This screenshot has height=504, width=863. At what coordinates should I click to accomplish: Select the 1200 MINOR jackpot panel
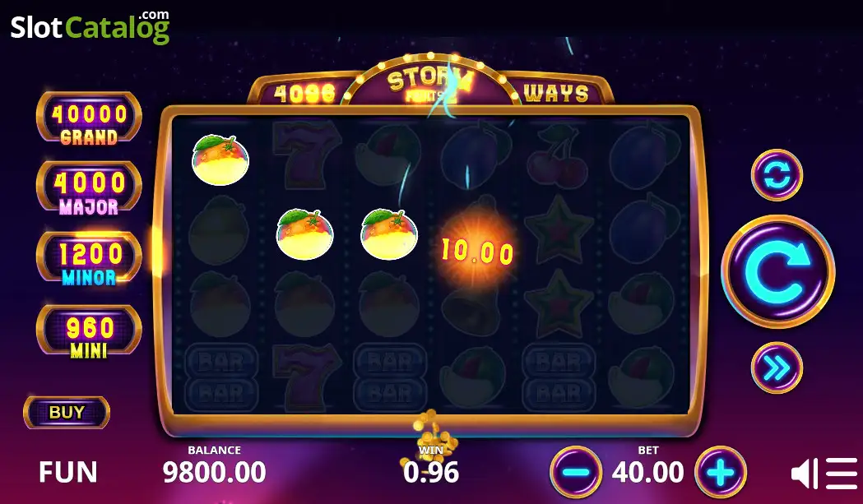89,259
